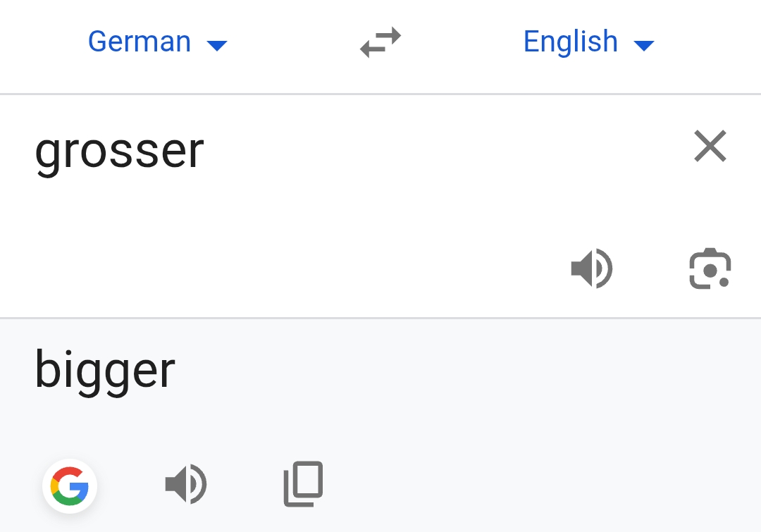Clear the source text with X
The width and height of the screenshot is (761, 532).
(710, 147)
